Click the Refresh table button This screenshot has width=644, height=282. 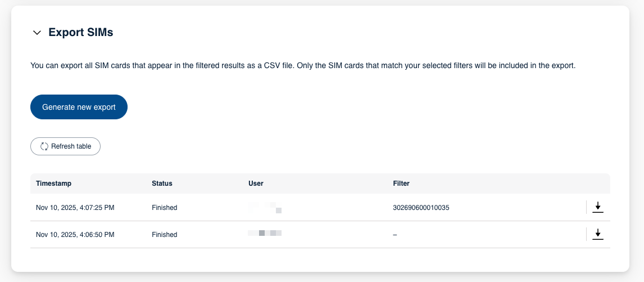coord(65,146)
